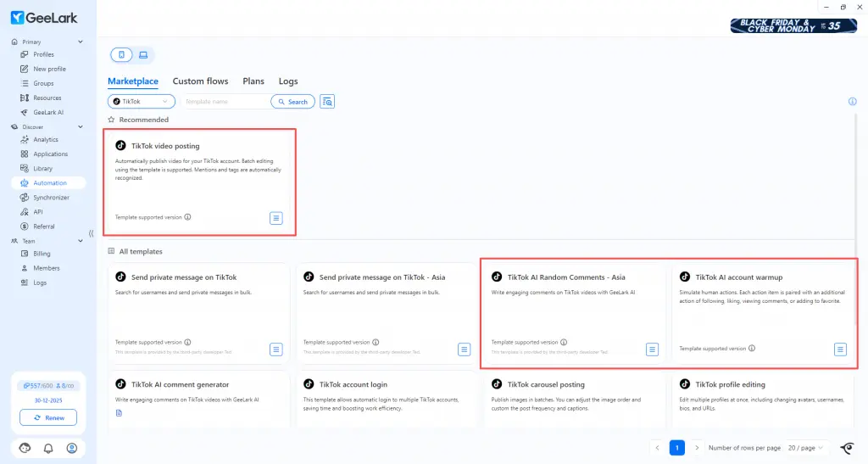Click the New profile sidebar item
The width and height of the screenshot is (868, 464).
(48, 69)
